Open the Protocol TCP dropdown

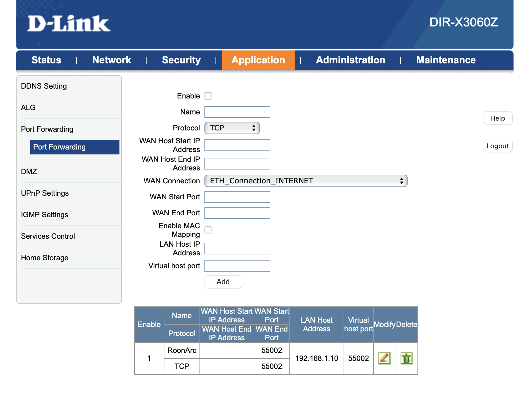232,128
